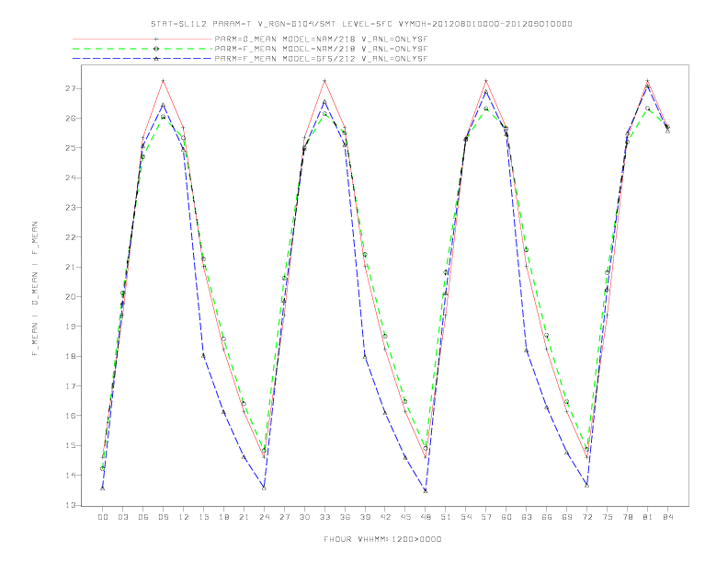Click the vertical y-axis label F_MEAN | O_MEAN | F_MEAN
Viewport: 728px width, 563px height.
pos(35,289)
